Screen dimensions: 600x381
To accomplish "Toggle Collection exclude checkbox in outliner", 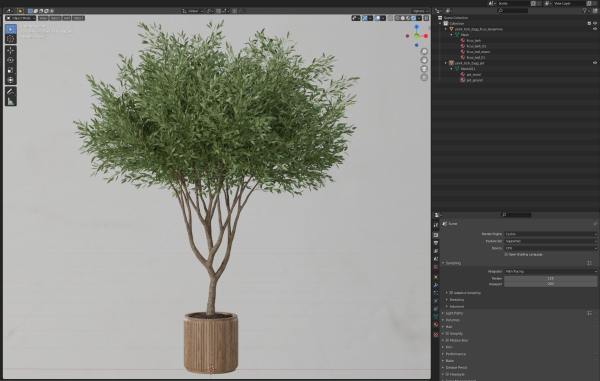I will coord(589,23).
